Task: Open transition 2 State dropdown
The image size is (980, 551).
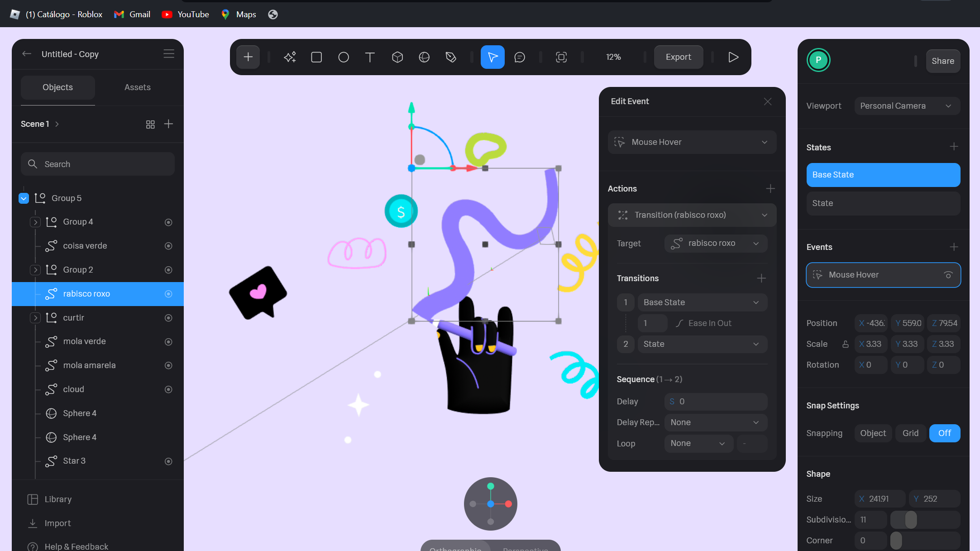Action: [x=702, y=344]
